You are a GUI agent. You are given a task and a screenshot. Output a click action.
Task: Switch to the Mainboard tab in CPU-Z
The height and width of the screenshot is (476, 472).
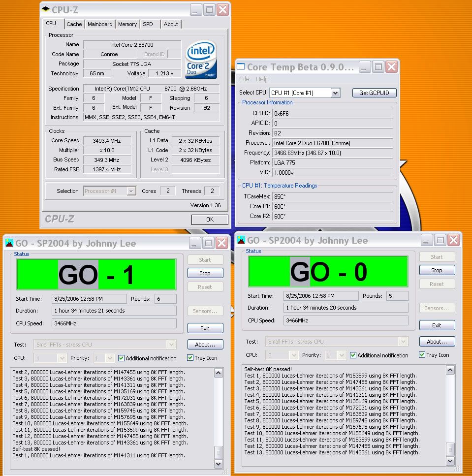coord(100,24)
